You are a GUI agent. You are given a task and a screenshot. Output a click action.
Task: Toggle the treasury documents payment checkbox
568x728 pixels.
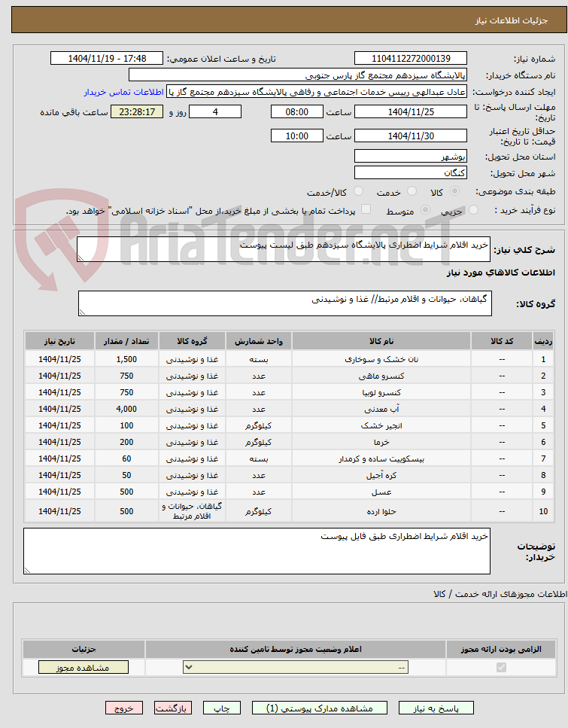tap(366, 209)
